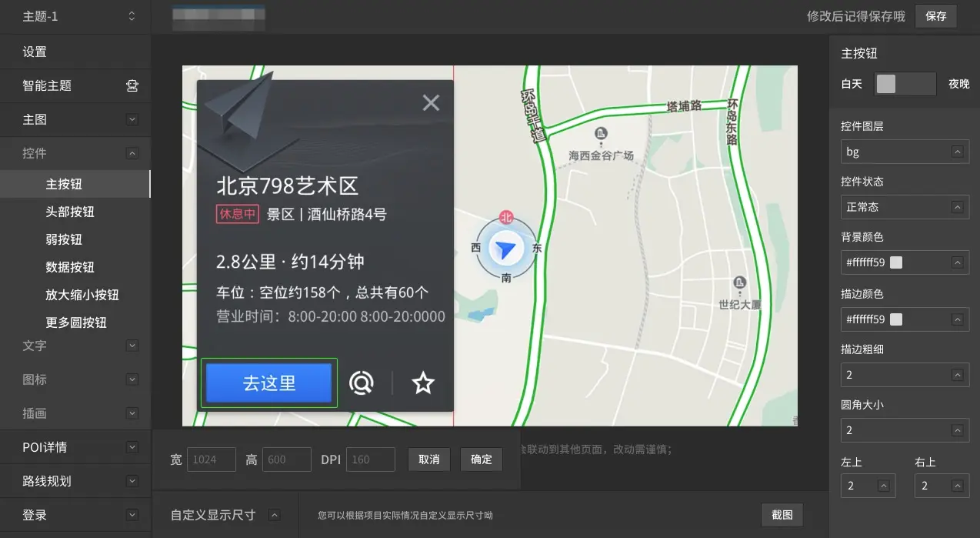Close the POI popup with the X icon
The width and height of the screenshot is (980, 538).
[x=431, y=102]
